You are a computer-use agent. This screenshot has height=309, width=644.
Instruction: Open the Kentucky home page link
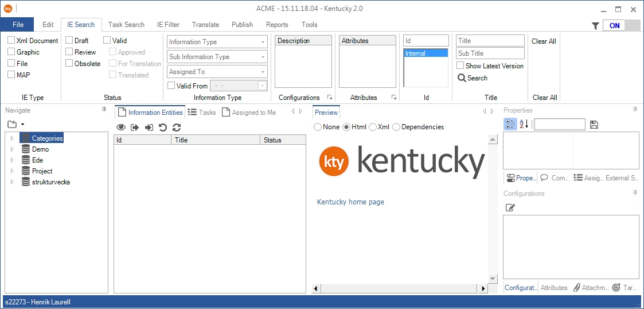[x=350, y=202]
